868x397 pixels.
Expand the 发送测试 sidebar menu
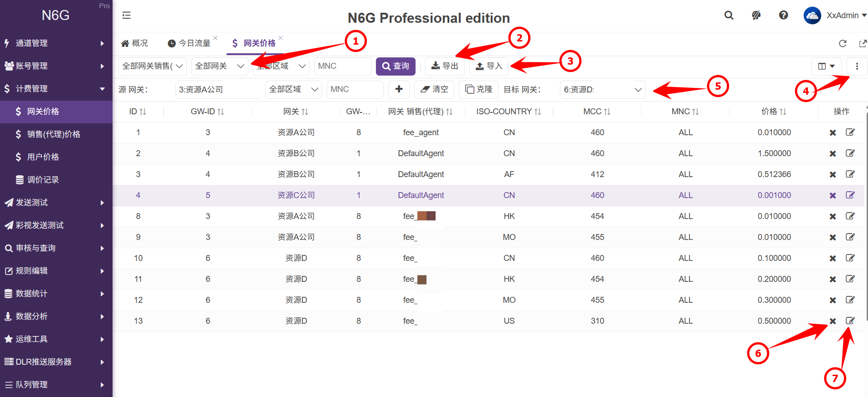56,203
